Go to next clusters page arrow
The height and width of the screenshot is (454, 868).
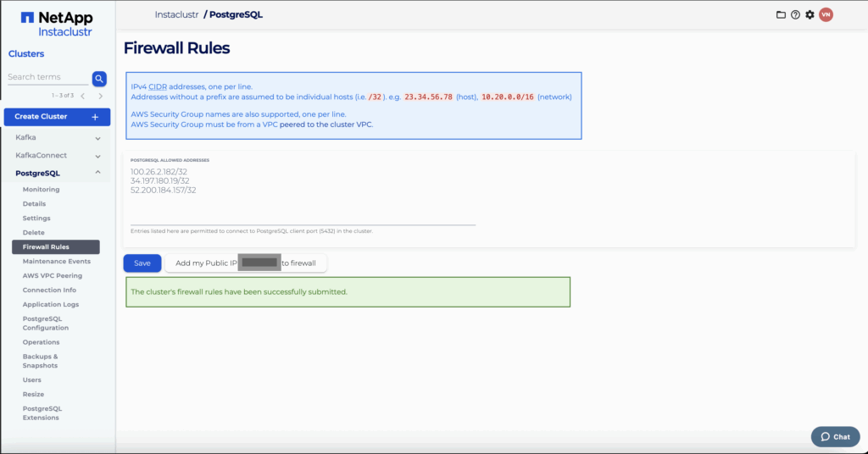(x=100, y=96)
